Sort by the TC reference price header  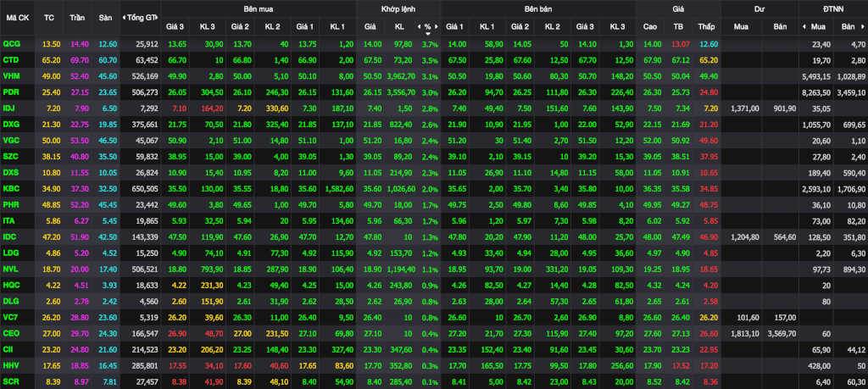(48, 18)
